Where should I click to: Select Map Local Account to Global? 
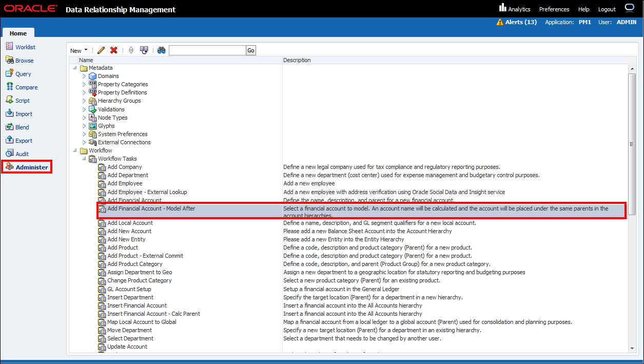pyautogui.click(x=142, y=322)
